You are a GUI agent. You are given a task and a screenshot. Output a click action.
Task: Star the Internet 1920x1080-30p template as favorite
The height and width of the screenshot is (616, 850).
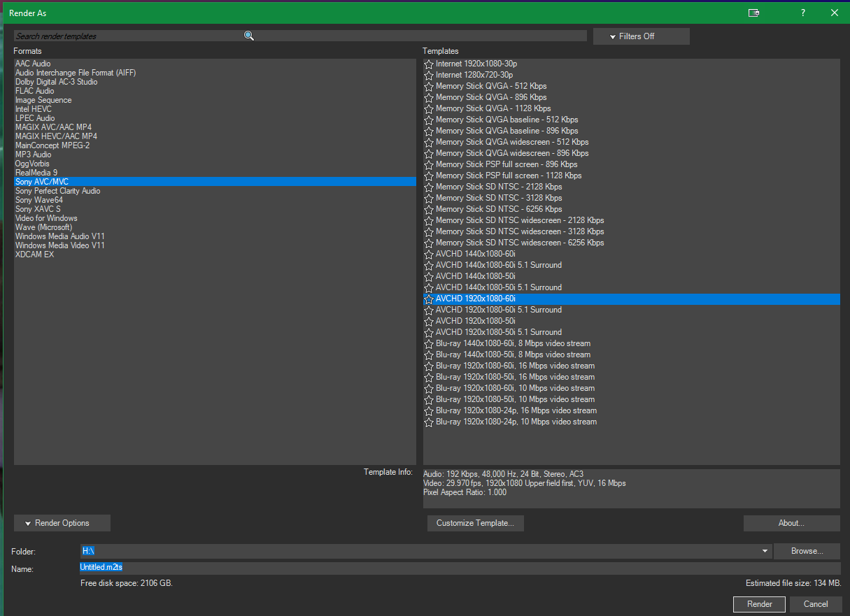point(429,64)
